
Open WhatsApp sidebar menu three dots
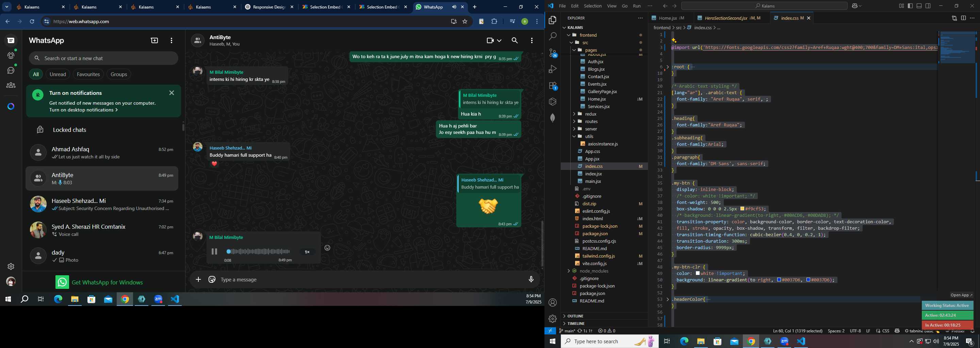coord(171,40)
